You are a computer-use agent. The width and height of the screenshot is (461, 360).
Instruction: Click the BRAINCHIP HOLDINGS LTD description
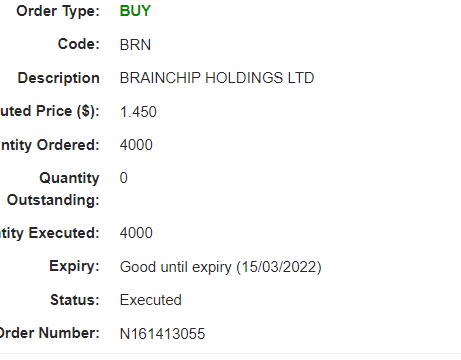click(x=217, y=78)
